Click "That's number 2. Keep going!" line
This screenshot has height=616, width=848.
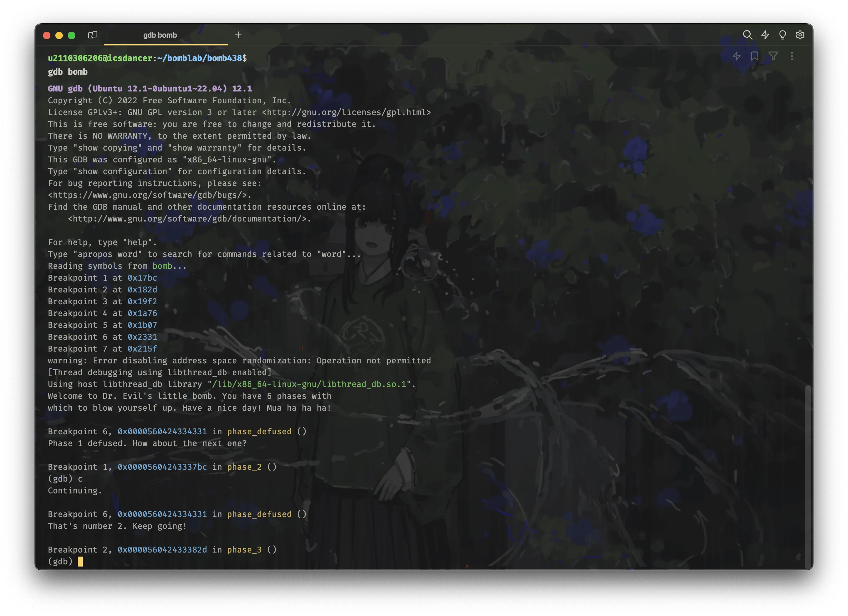pos(117,526)
